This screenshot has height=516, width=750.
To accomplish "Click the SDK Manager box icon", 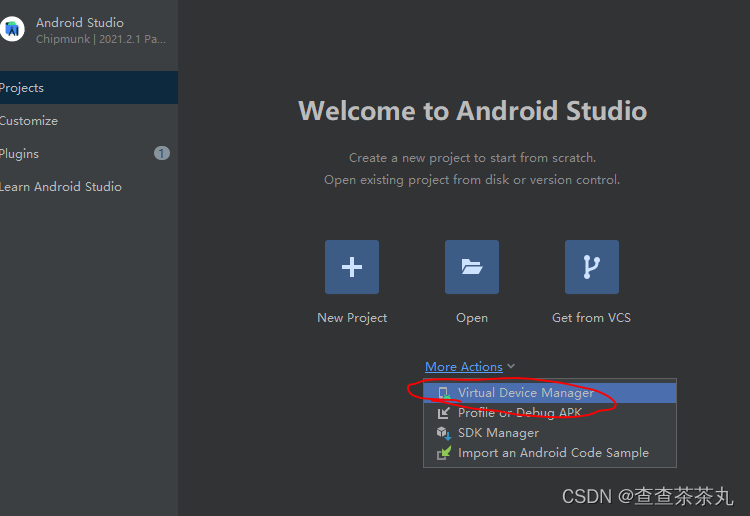I will pos(444,433).
